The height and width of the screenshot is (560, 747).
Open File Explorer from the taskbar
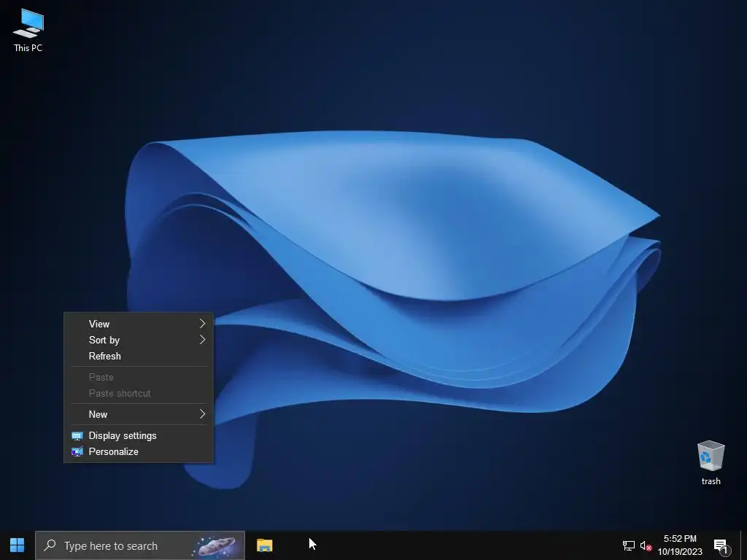coord(264,545)
